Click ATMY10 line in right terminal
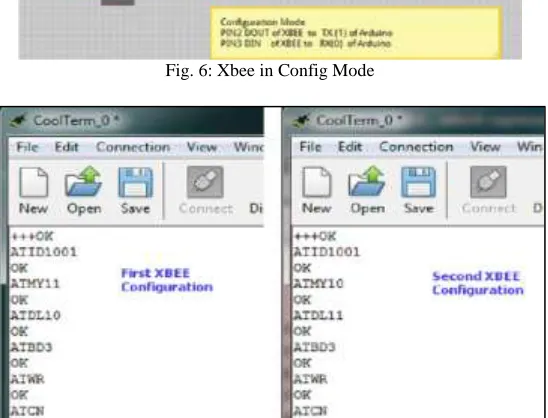Screen dimensions: 548x418 318,283
